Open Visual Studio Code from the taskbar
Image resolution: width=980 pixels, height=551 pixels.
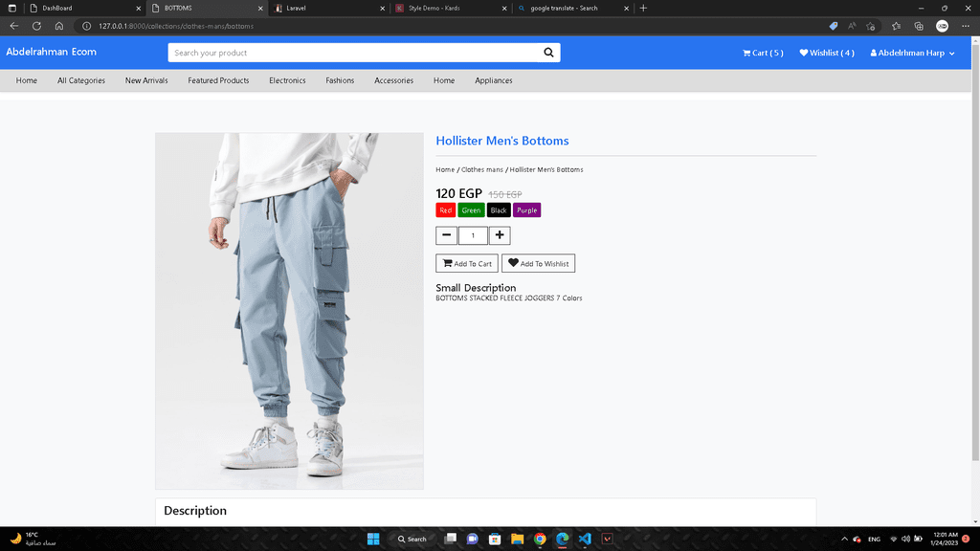tap(585, 540)
